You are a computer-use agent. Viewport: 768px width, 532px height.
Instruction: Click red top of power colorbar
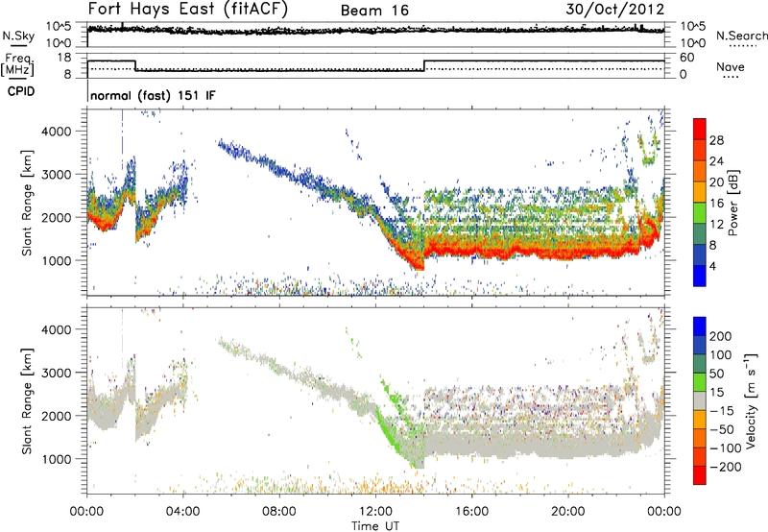[x=700, y=129]
